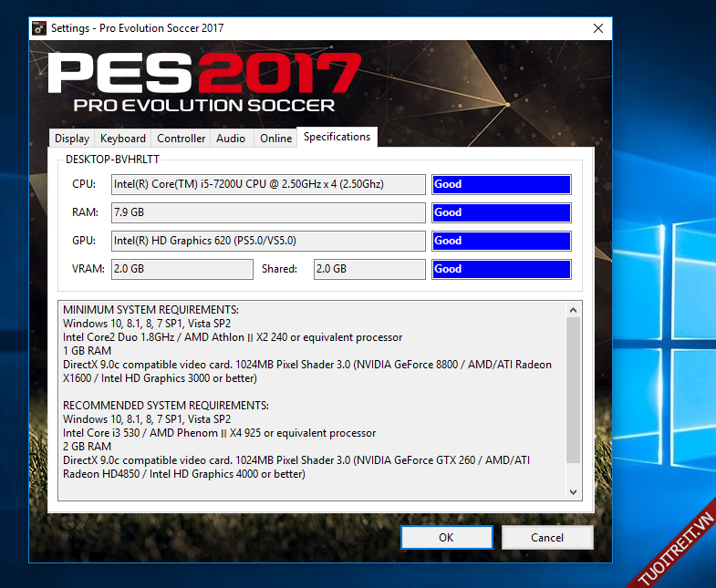Screen dimensions: 716x588
Task: Click the RAM field showing 7.9 GB
Action: pyautogui.click(x=268, y=212)
